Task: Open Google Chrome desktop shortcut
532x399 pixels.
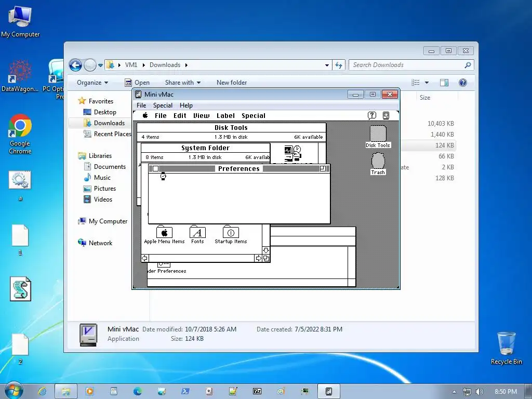Action: (x=20, y=135)
